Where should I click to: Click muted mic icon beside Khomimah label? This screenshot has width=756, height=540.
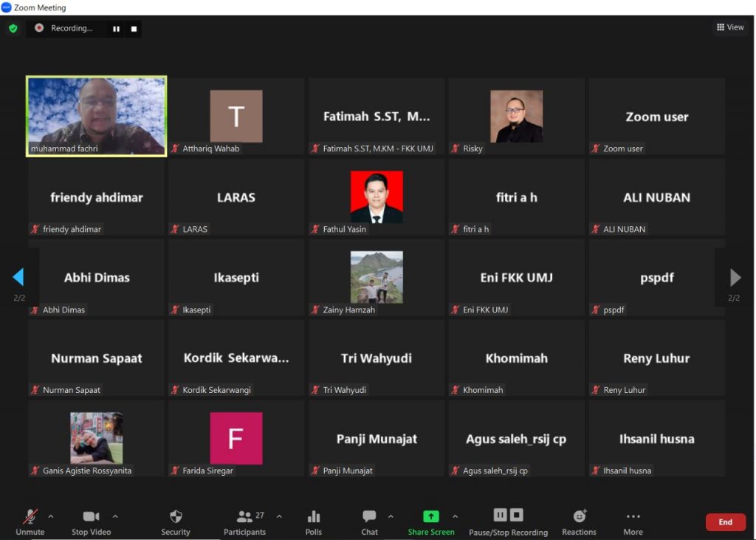coord(456,390)
